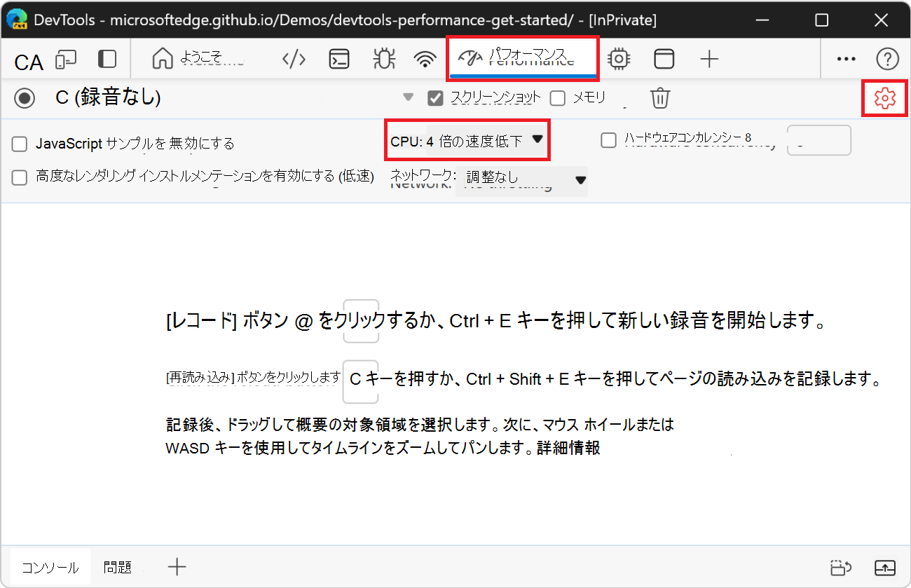
Task: Enable JavaScript サンプルを無効にする checkbox
Action: (x=20, y=144)
